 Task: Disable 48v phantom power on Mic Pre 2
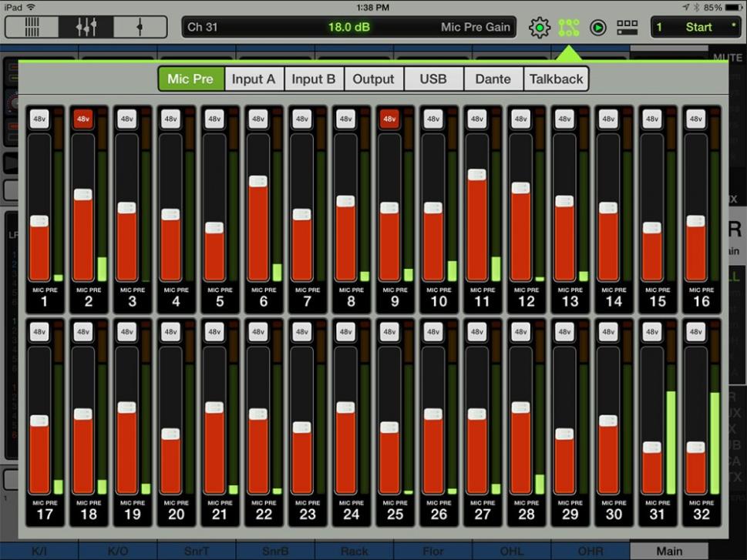(83, 119)
